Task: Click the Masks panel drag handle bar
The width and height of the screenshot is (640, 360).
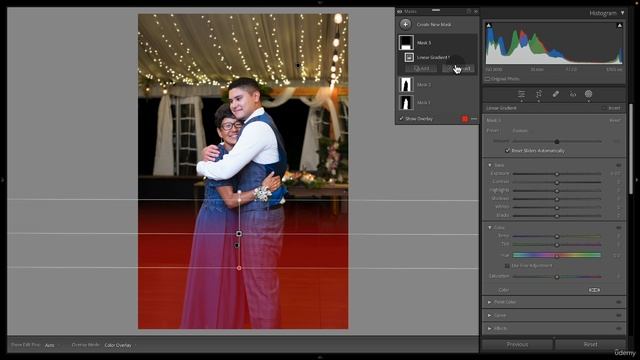Action: [436, 10]
